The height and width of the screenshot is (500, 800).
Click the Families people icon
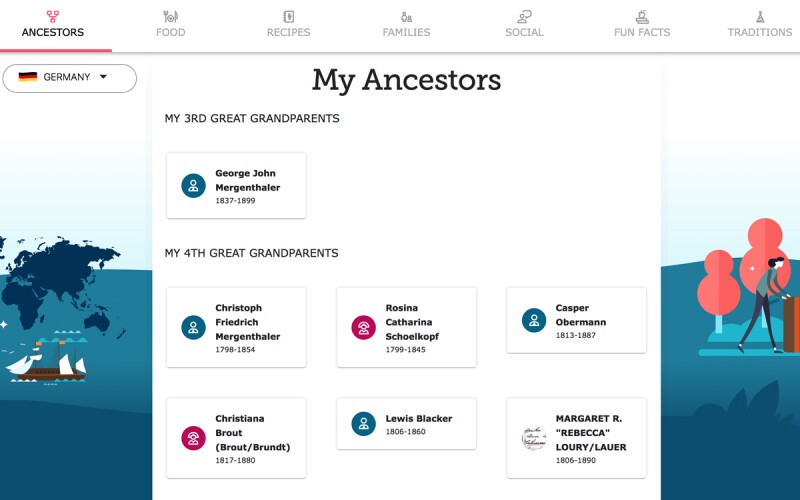click(406, 16)
